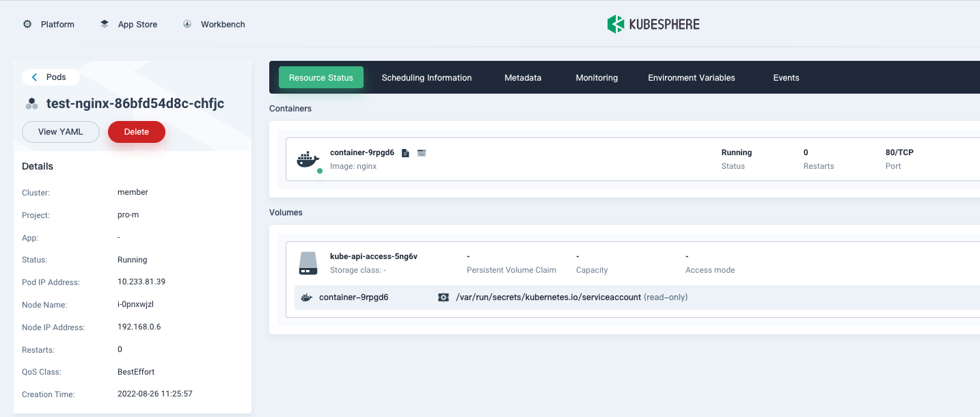Click the KubeSphere logo in the header
Image resolution: width=980 pixels, height=417 pixels.
pos(653,24)
